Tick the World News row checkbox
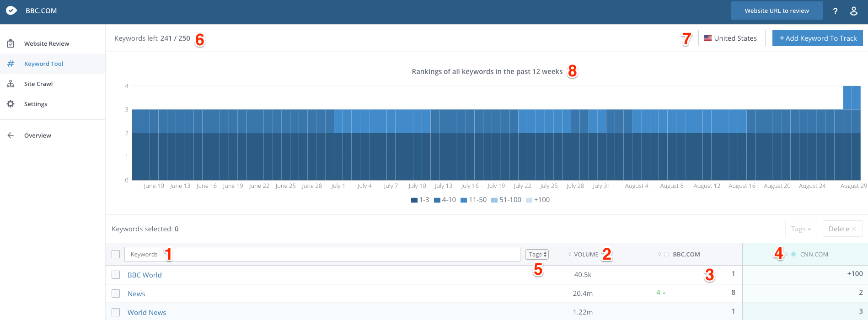The height and width of the screenshot is (320, 868). [x=116, y=312]
